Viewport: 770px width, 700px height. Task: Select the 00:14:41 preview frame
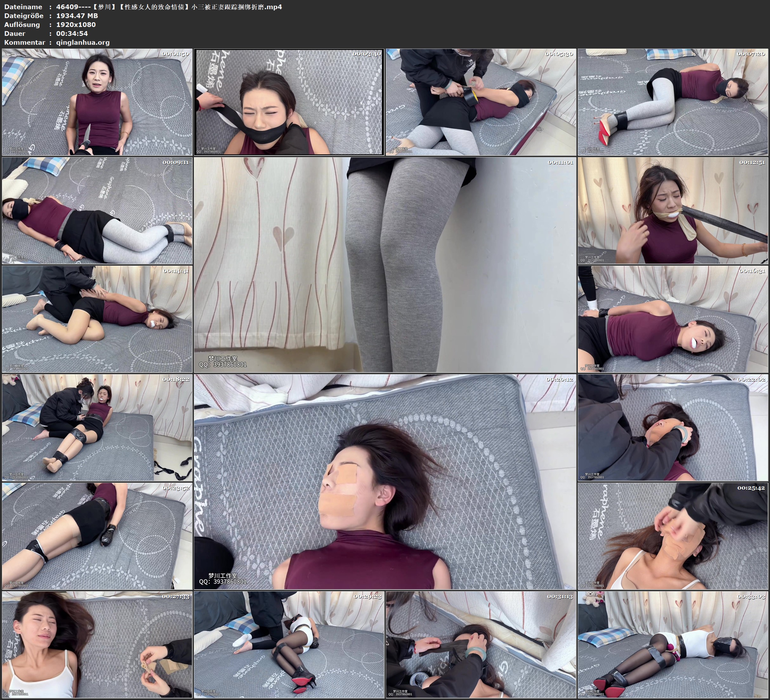pyautogui.click(x=97, y=319)
